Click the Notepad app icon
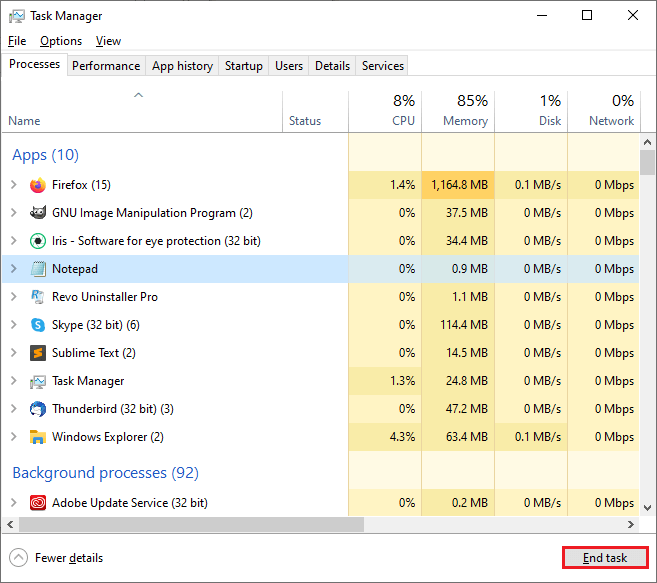Image resolution: width=657 pixels, height=583 pixels. pyautogui.click(x=38, y=269)
